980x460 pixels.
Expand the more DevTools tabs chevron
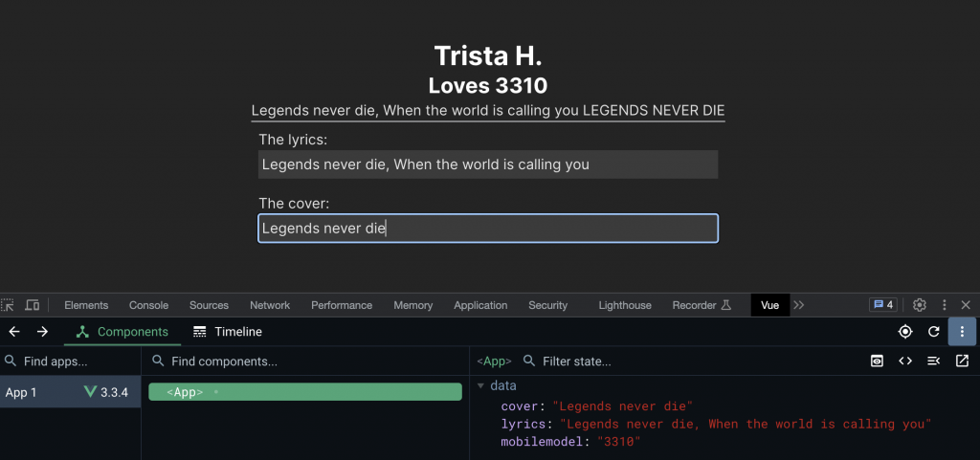coord(799,305)
